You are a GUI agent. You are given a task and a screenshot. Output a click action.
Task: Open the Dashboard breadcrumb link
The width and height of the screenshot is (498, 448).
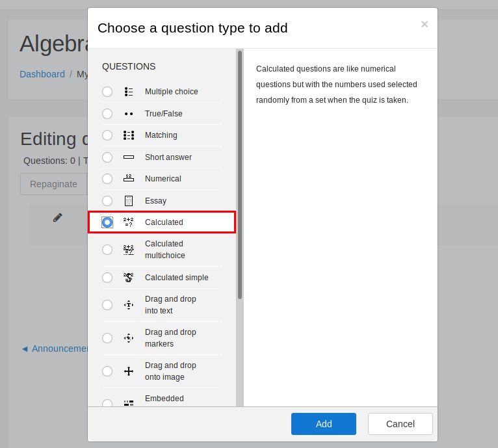pyautogui.click(x=42, y=74)
